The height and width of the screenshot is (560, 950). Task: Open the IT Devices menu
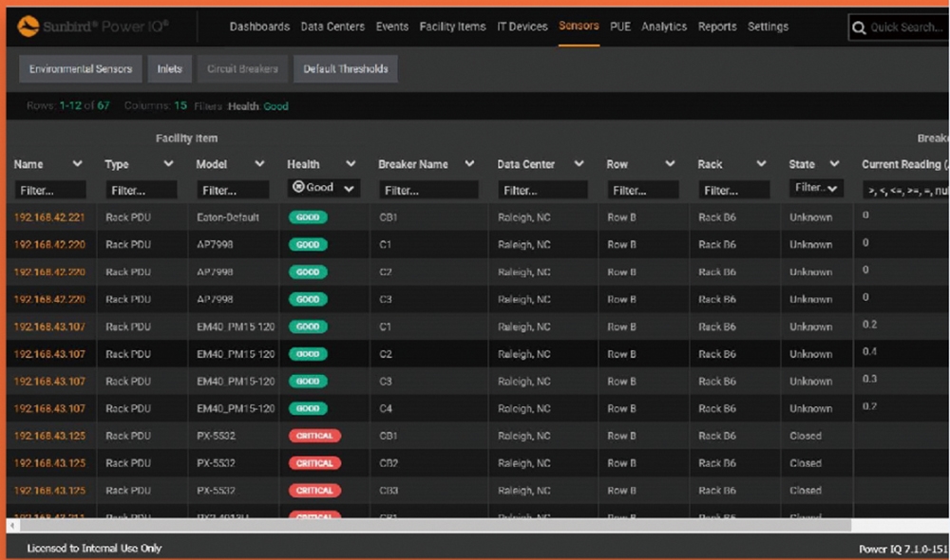pos(522,27)
